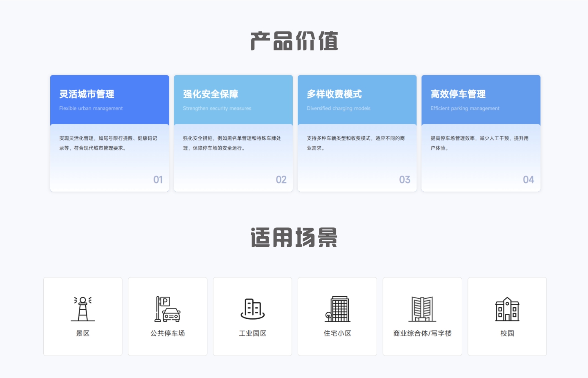Click the 04 number on parking card
The width and height of the screenshot is (588, 378).
coord(528,180)
